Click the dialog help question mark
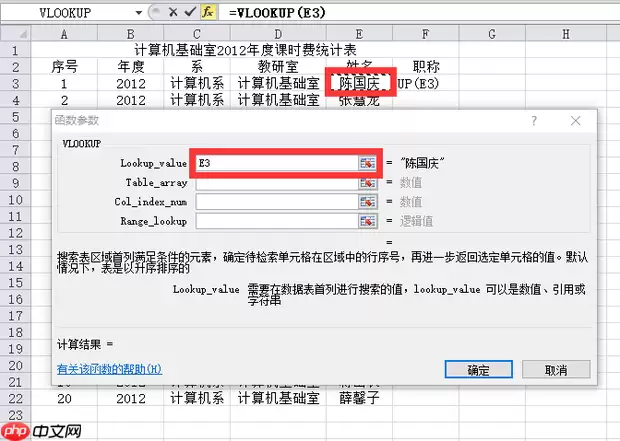 534,120
